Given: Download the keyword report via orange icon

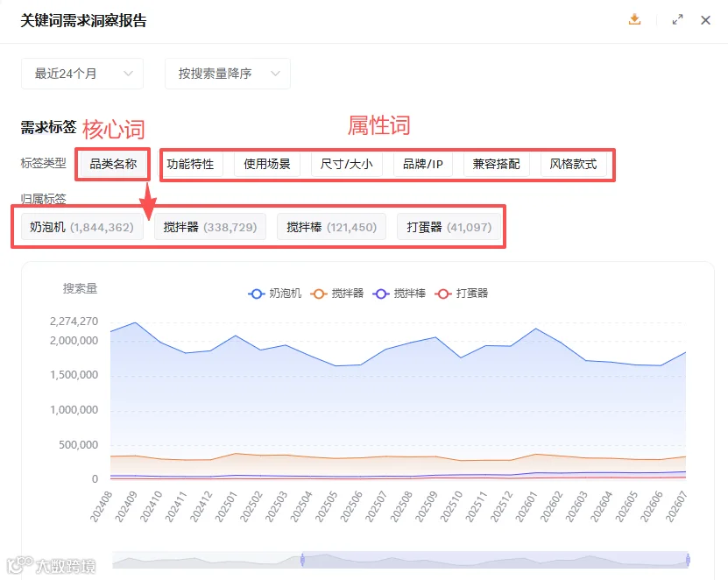Looking at the screenshot, I should click(x=634, y=20).
